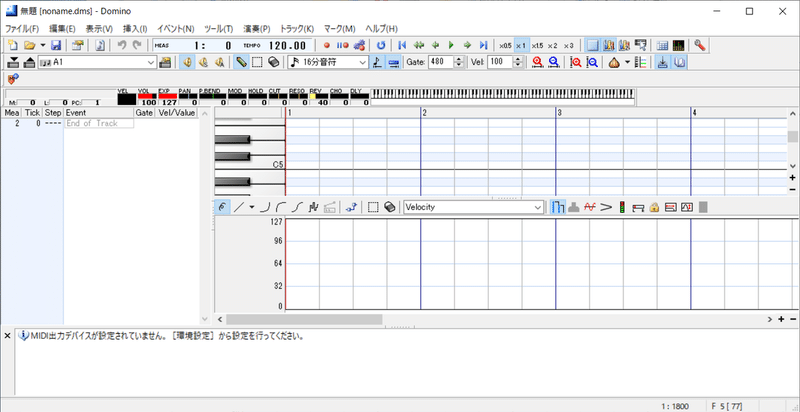The image size is (800, 412).
Task: Save the song with the floppy disk icon
Action: [56, 45]
